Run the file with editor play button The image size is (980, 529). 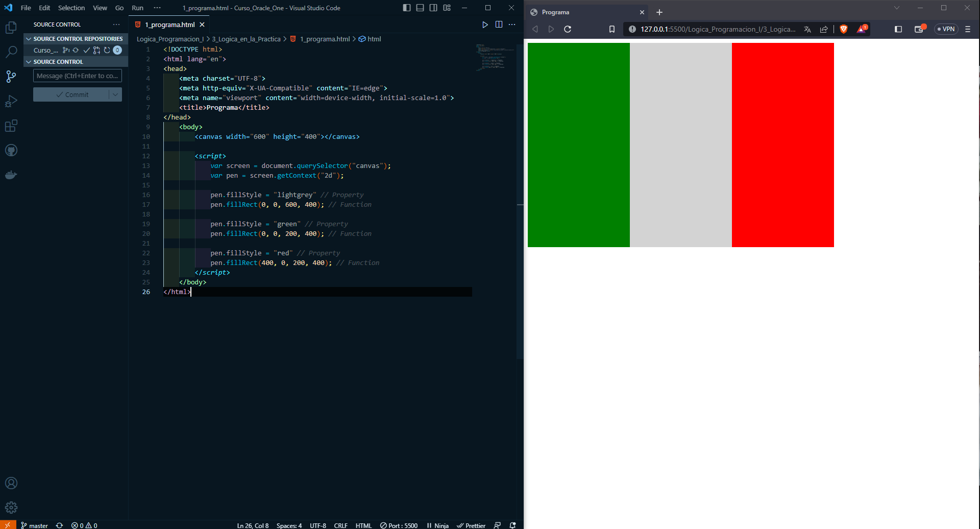485,25
